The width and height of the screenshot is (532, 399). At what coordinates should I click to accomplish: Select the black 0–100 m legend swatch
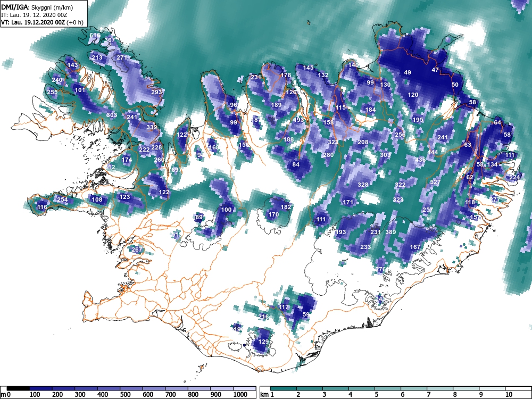(x=18, y=388)
